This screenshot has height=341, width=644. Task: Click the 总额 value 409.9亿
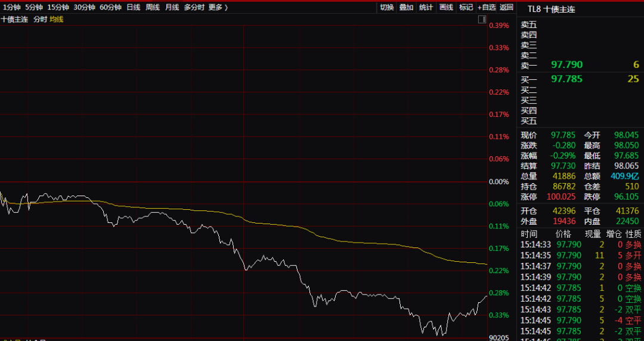tap(624, 176)
